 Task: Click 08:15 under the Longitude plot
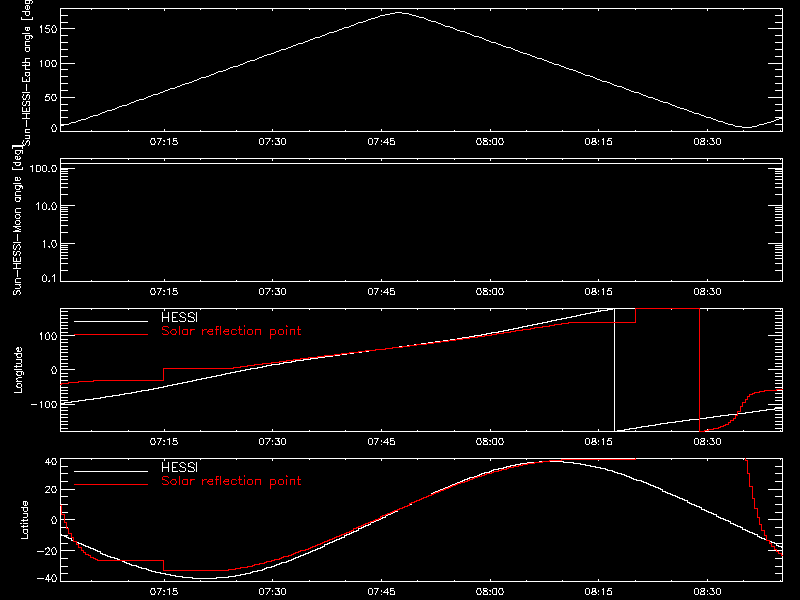point(598,442)
